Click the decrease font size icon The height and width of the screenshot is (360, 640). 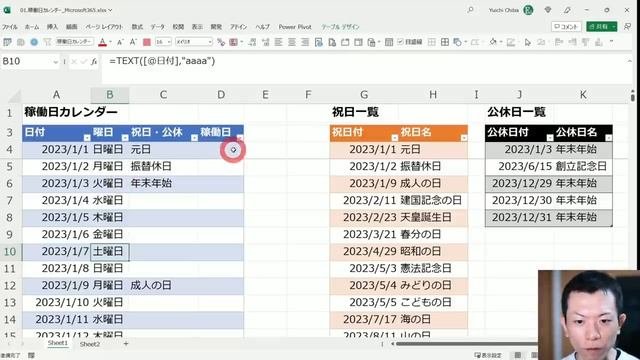(x=120, y=42)
